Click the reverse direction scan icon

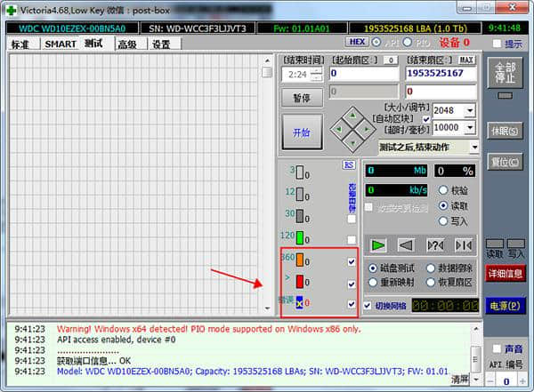[x=407, y=244]
